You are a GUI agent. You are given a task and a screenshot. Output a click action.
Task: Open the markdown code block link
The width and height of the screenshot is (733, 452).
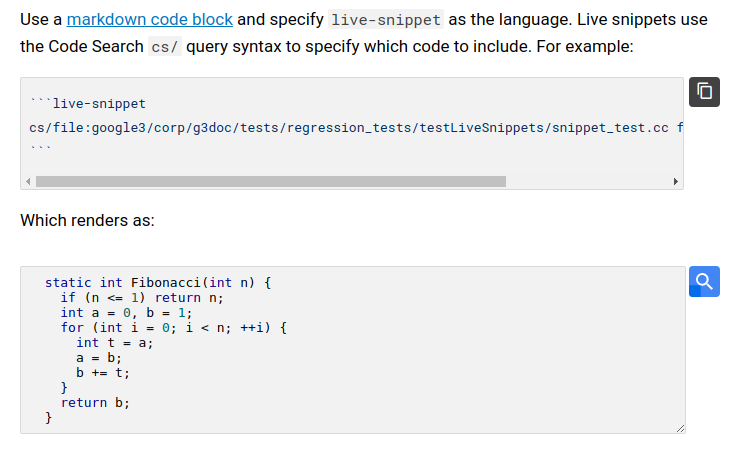pyautogui.click(x=150, y=20)
